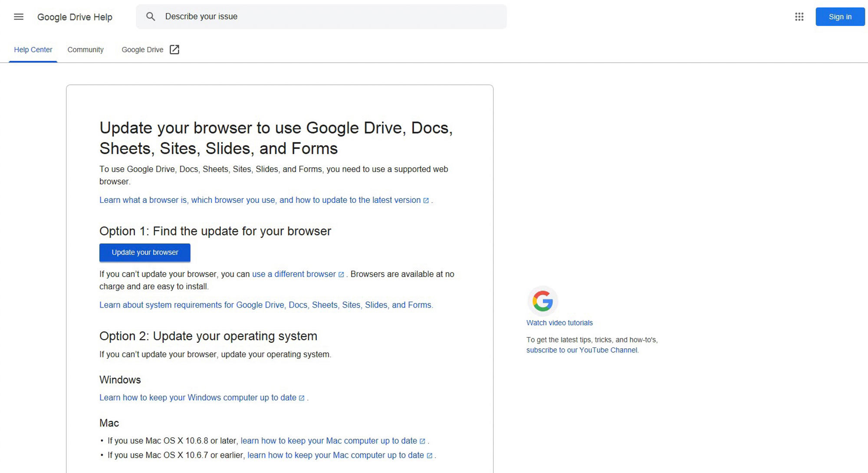Open the hamburger main menu
The image size is (868, 473).
18,17
